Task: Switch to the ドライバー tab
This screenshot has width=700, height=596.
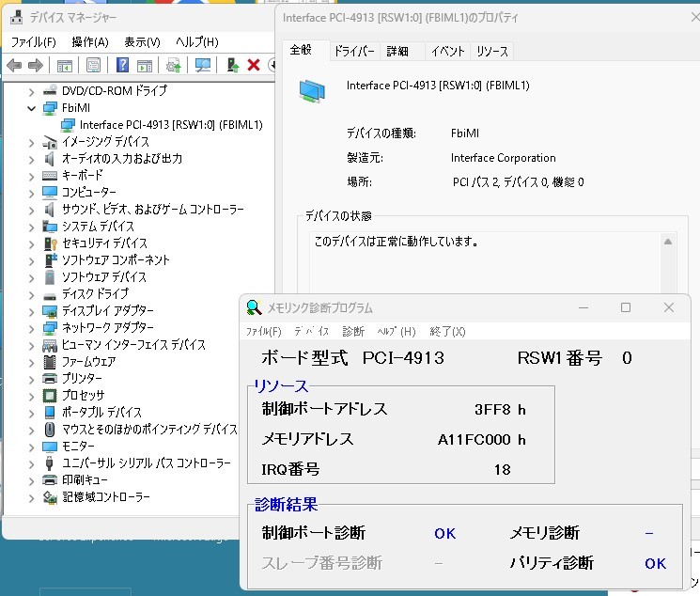Action: (353, 52)
